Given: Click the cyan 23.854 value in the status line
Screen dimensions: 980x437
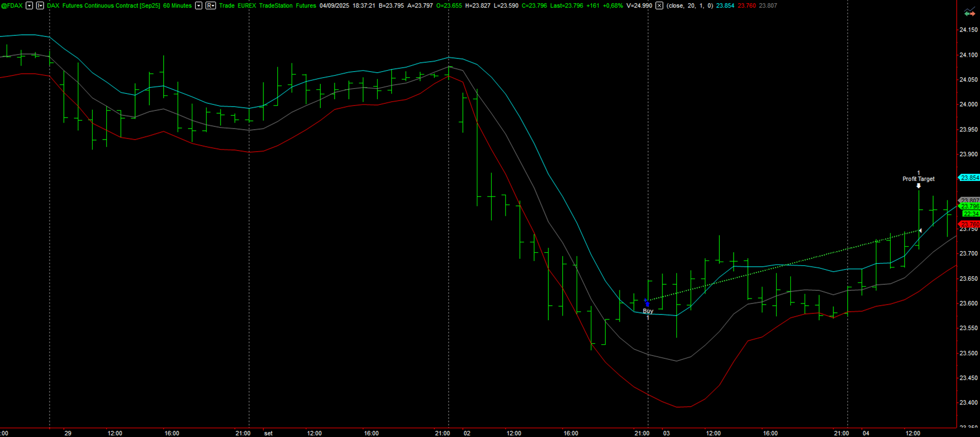Looking at the screenshot, I should tap(725, 6).
